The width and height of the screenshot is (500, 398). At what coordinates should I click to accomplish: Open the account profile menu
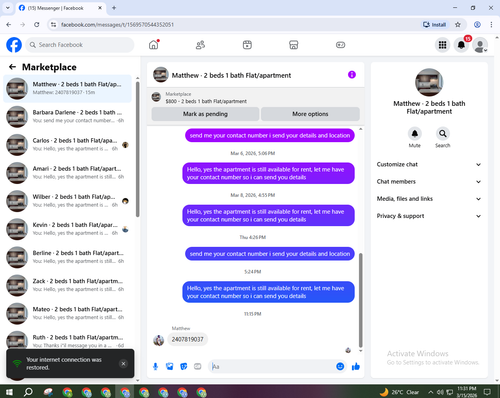pos(480,45)
